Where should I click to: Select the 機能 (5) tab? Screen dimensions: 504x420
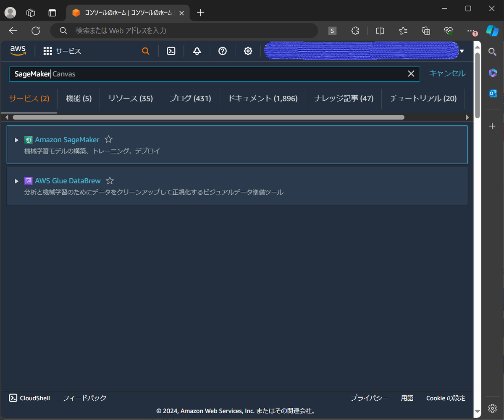click(79, 99)
